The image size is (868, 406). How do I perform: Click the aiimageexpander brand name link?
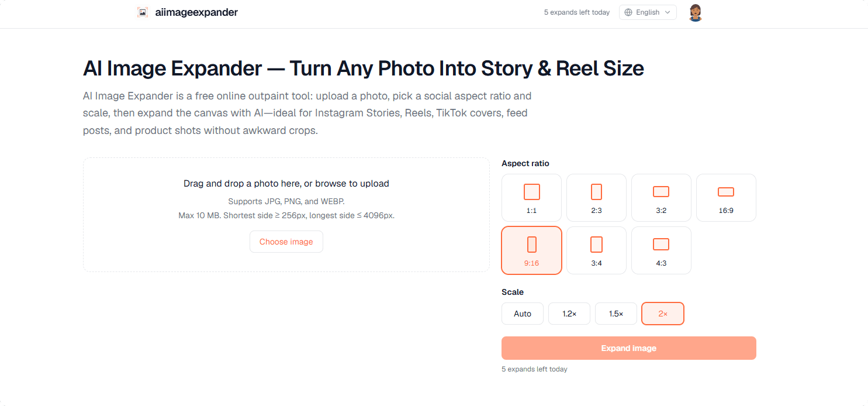196,12
